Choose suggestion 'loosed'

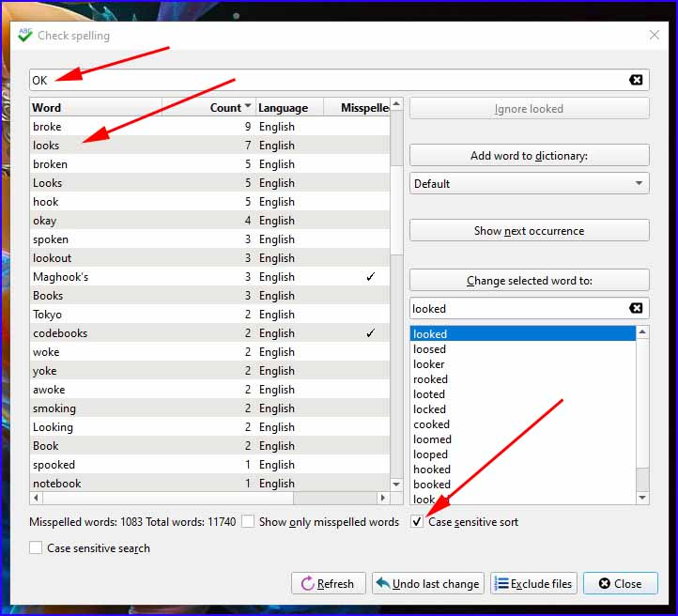(523, 349)
